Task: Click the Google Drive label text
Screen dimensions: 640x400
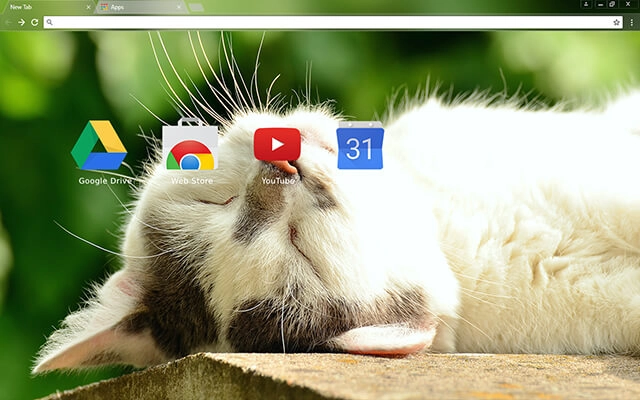Action: click(x=105, y=181)
